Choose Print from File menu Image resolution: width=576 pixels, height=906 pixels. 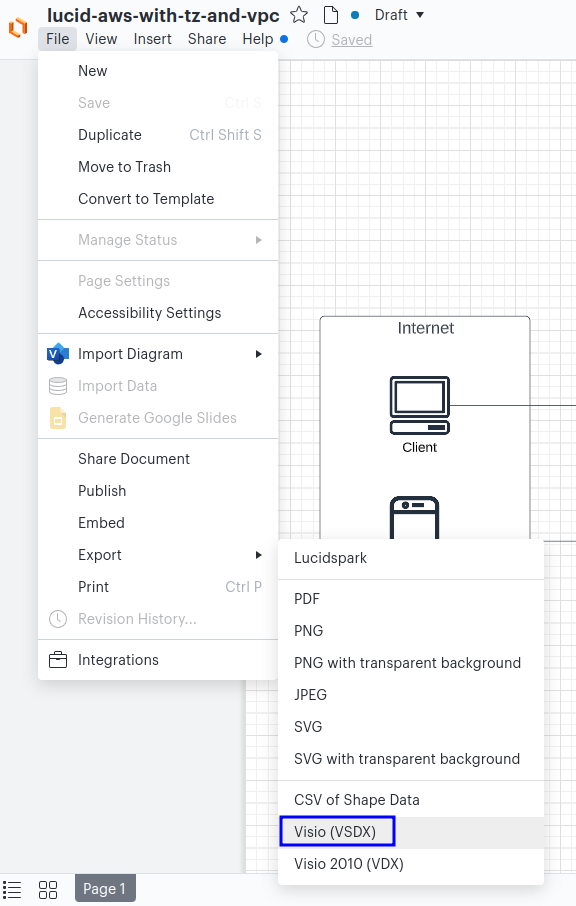[158, 586]
